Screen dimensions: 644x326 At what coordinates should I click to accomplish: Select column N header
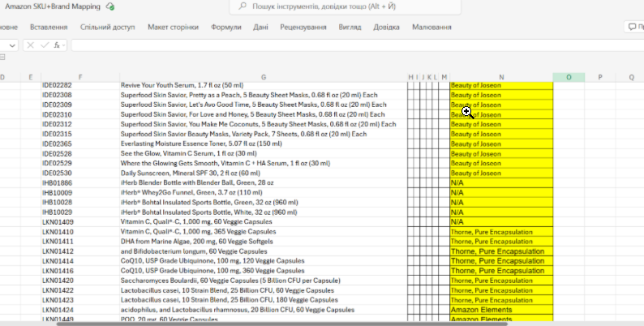pos(501,77)
